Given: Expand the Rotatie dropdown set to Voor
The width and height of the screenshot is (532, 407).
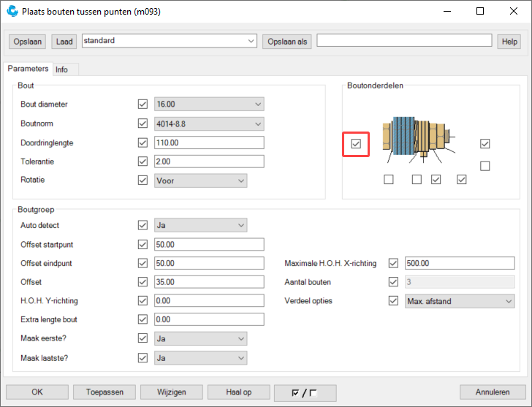Looking at the screenshot, I should pyautogui.click(x=201, y=180).
